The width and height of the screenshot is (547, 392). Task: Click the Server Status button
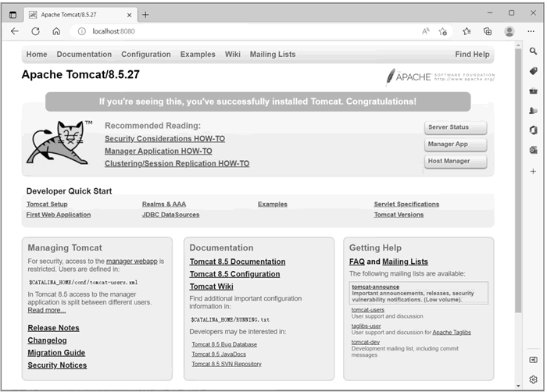coord(456,127)
